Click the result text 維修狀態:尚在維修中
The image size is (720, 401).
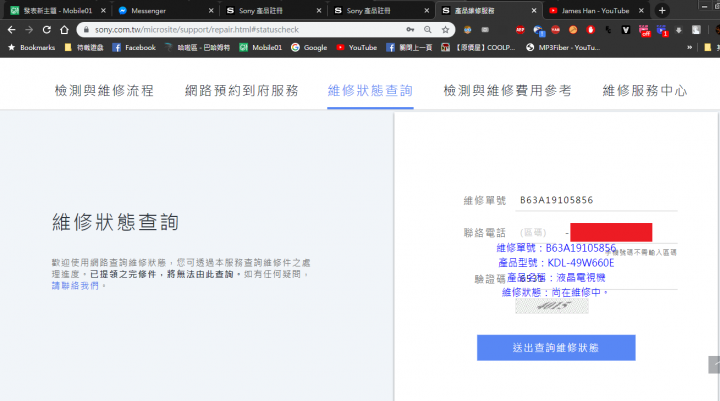pos(555,292)
